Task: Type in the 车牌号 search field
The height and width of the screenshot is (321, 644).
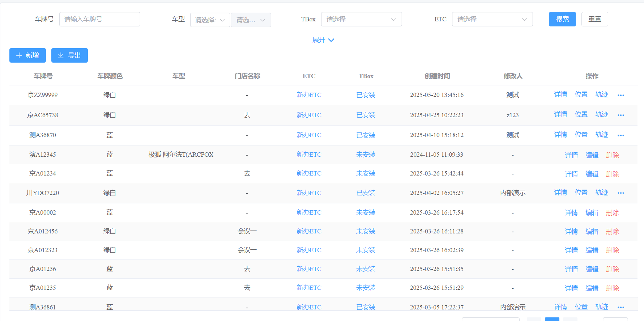Action: (100, 19)
